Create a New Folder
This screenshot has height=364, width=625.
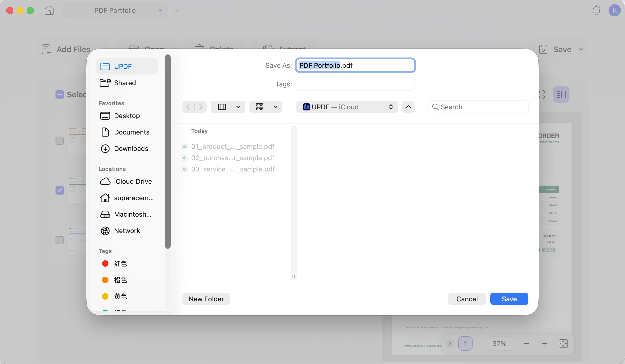pos(206,299)
